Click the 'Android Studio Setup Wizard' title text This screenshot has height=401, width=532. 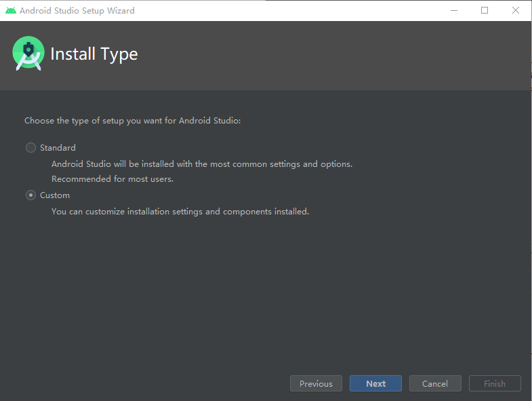77,11
